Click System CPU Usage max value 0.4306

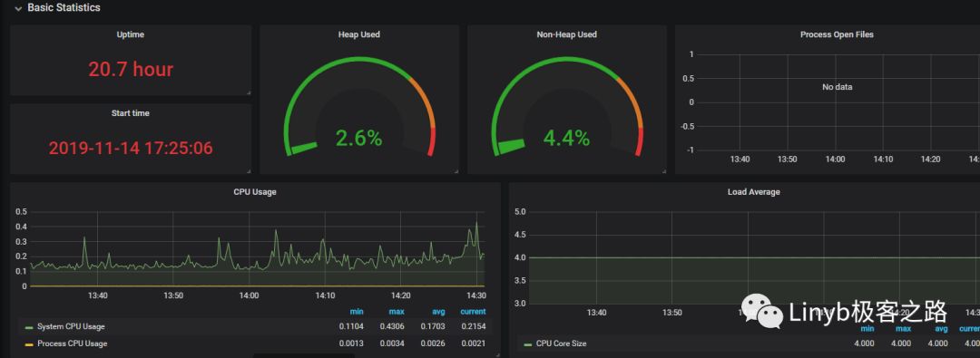pos(392,327)
